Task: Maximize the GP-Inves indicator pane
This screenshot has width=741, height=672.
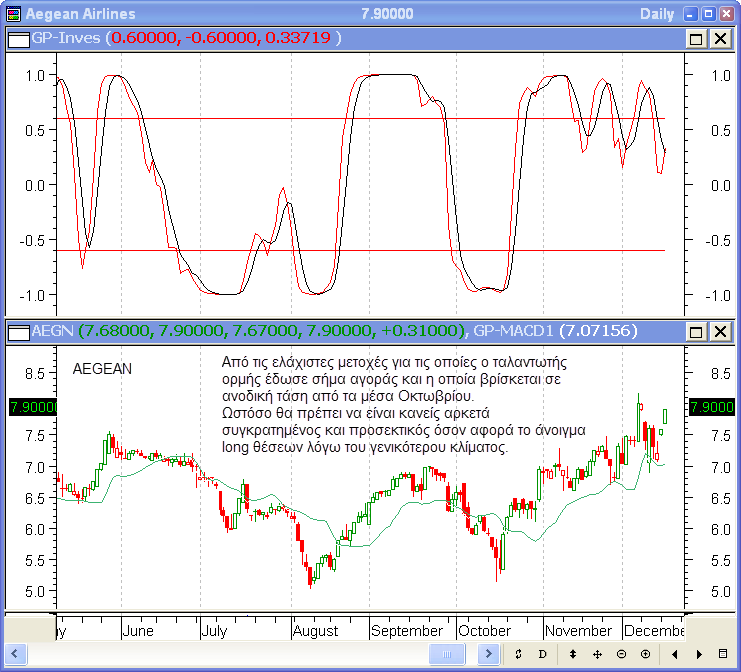Action: click(697, 38)
